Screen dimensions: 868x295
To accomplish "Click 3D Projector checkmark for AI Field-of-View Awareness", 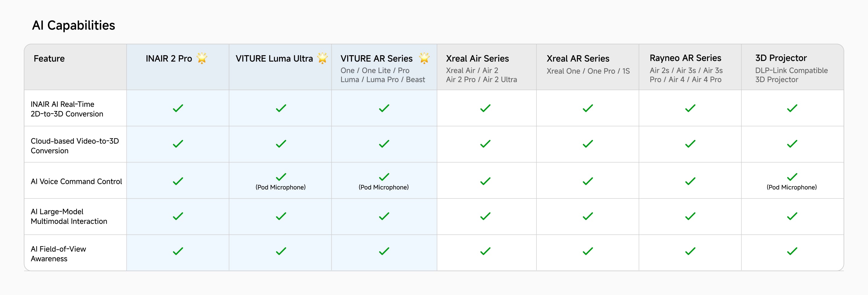I will (x=792, y=251).
